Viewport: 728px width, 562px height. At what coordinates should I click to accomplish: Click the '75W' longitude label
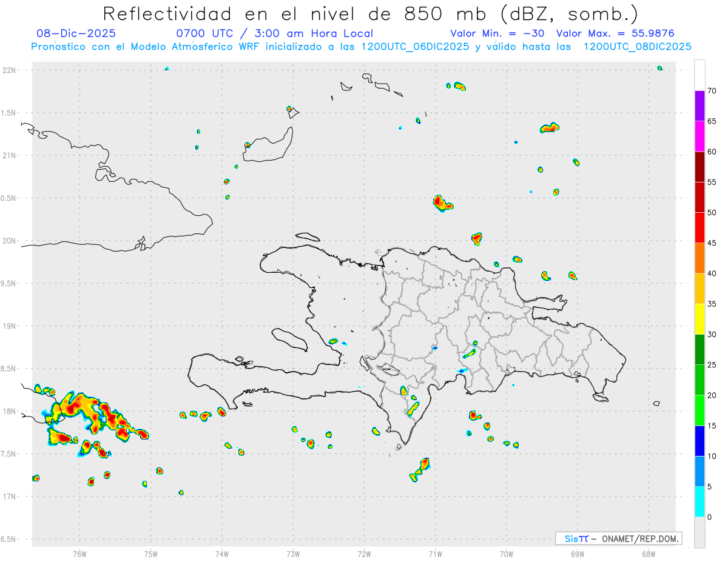(151, 554)
